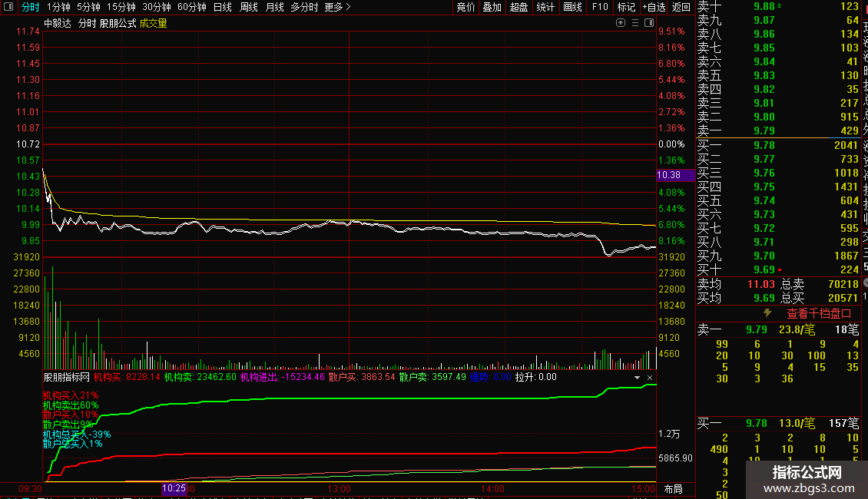Add stock via +自选 button
Image resolution: width=868 pixels, height=499 pixels.
point(654,7)
